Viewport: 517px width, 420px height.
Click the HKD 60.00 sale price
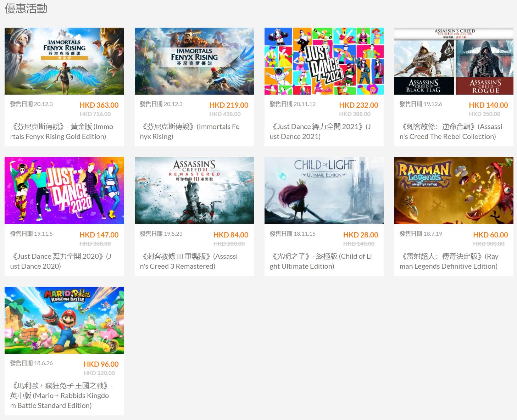click(490, 235)
